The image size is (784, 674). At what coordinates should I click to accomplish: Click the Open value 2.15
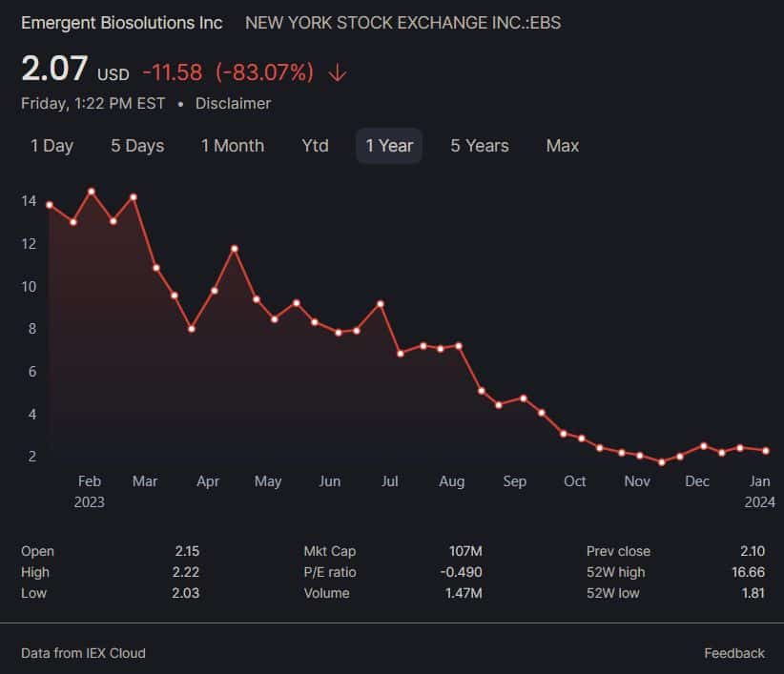click(187, 551)
